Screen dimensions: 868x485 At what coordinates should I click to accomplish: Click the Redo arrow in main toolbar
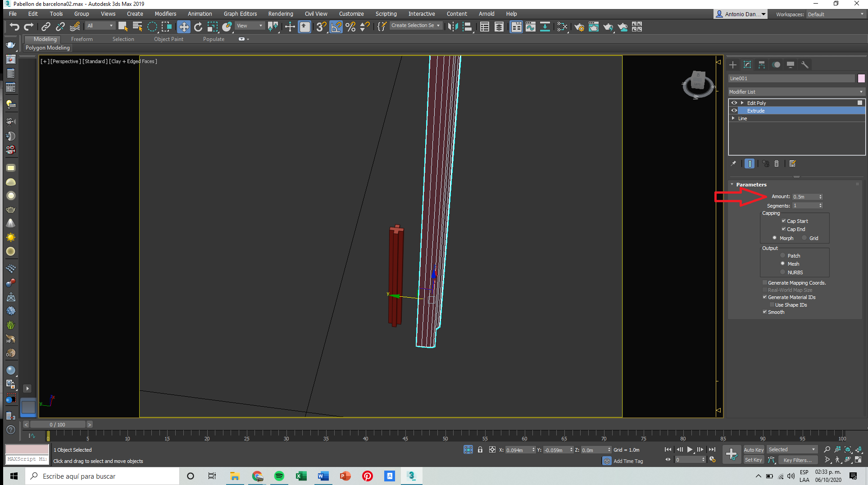click(x=28, y=27)
